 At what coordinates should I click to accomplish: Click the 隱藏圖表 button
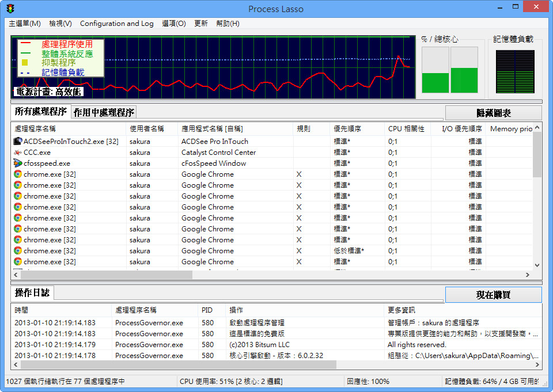tap(494, 113)
